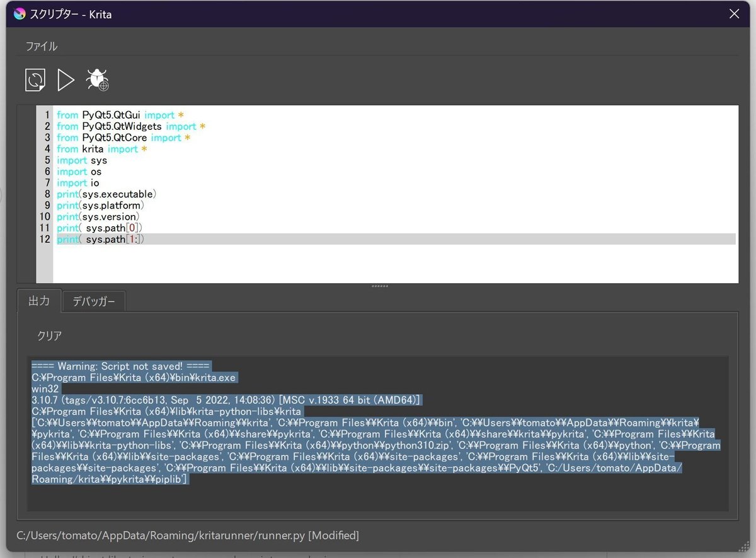756x558 pixels.
Task: Click the reload script icon in toolbar
Action: (35, 80)
